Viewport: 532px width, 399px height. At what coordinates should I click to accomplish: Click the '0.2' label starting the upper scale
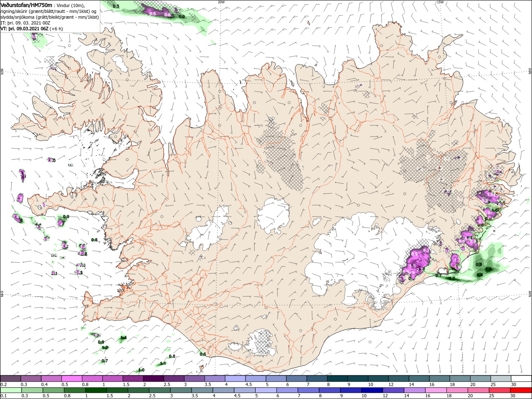point(3,384)
